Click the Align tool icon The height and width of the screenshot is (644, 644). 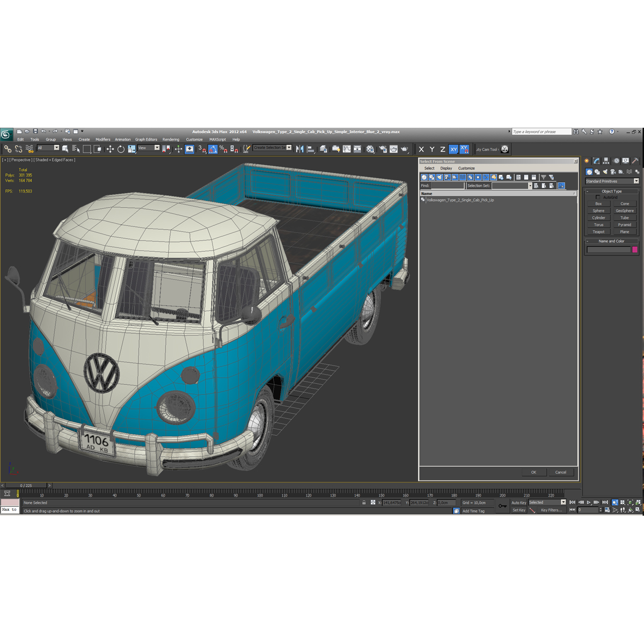click(x=311, y=149)
